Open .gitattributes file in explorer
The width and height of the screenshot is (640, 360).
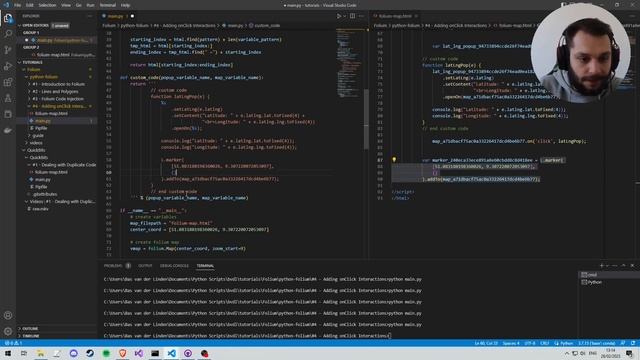(57, 194)
